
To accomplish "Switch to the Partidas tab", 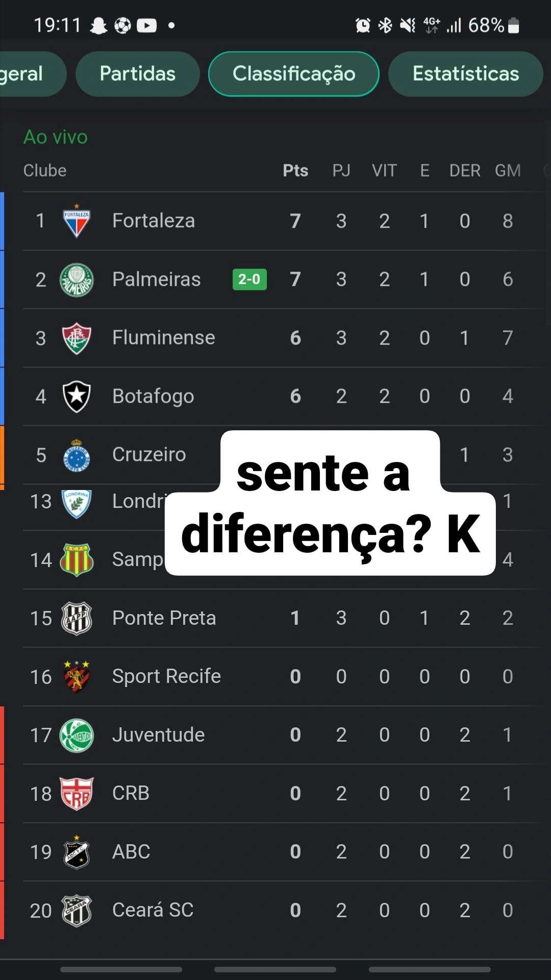I will [x=138, y=74].
